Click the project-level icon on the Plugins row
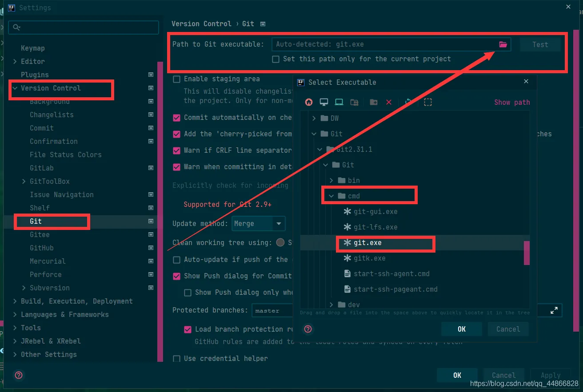583x392 pixels. [x=151, y=75]
